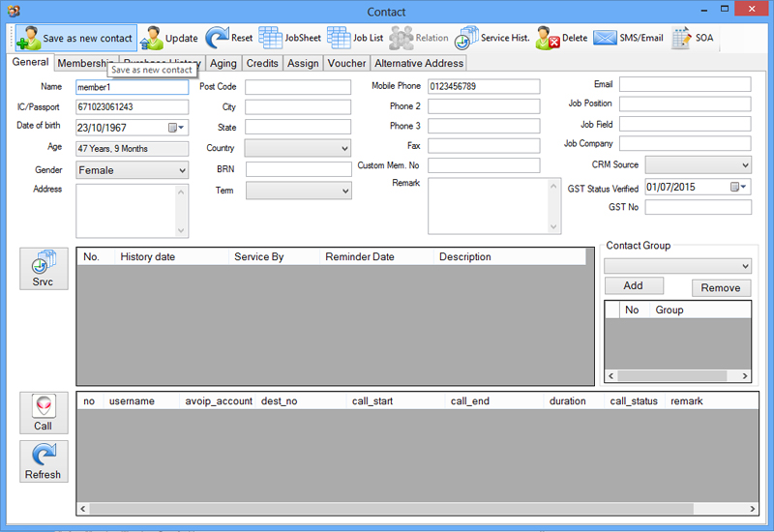774x532 pixels.
Task: Click the Reset arrow icon
Action: pos(217,38)
